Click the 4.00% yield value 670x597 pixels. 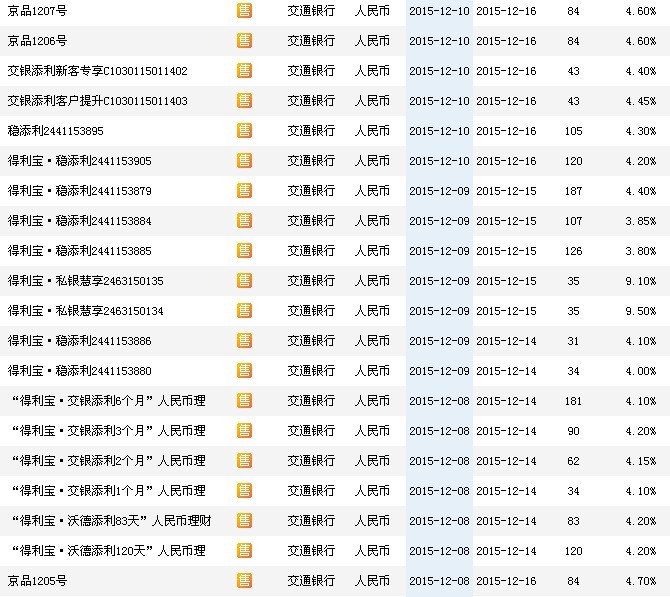click(641, 371)
